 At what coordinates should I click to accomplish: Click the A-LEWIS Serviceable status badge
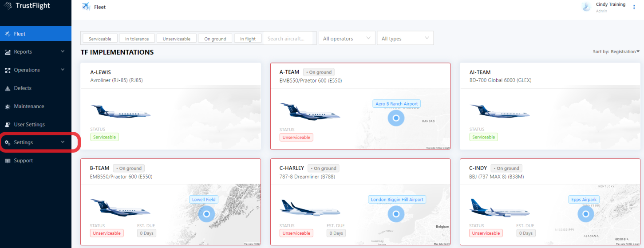click(x=104, y=137)
